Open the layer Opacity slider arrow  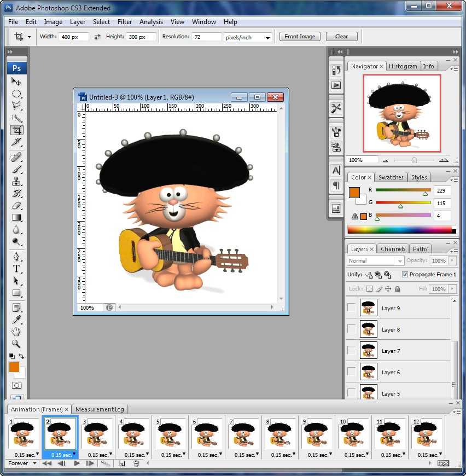452,260
